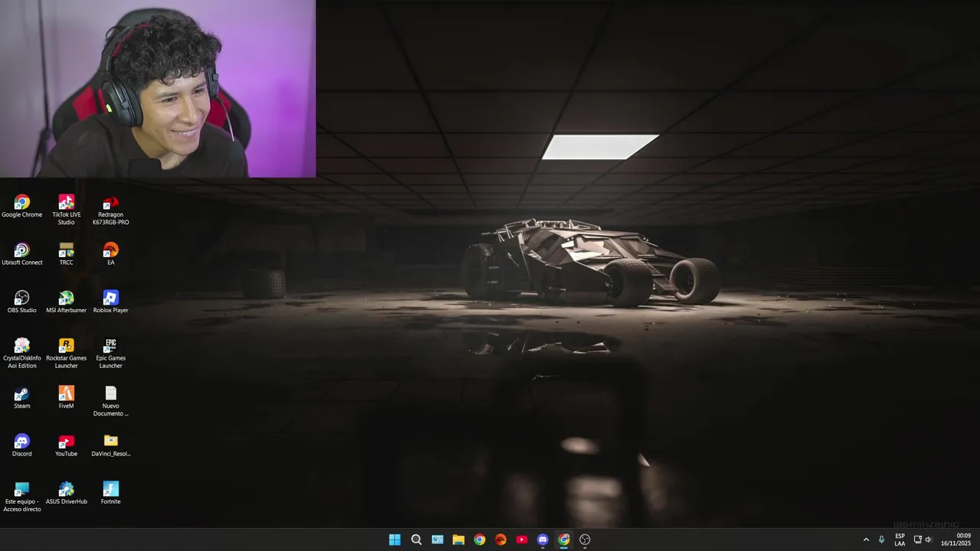The width and height of the screenshot is (980, 551).
Task: Select Roblox Player desktop icon
Action: point(111,302)
